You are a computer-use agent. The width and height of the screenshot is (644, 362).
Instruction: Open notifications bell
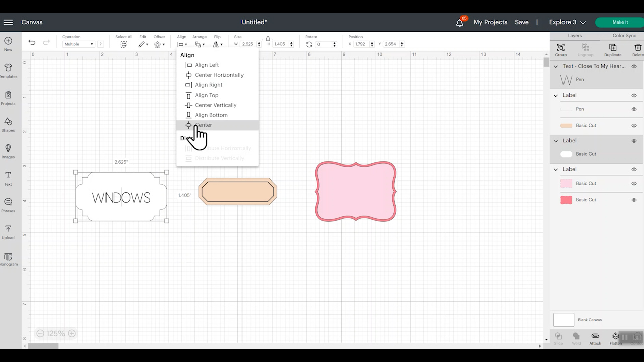click(x=460, y=22)
